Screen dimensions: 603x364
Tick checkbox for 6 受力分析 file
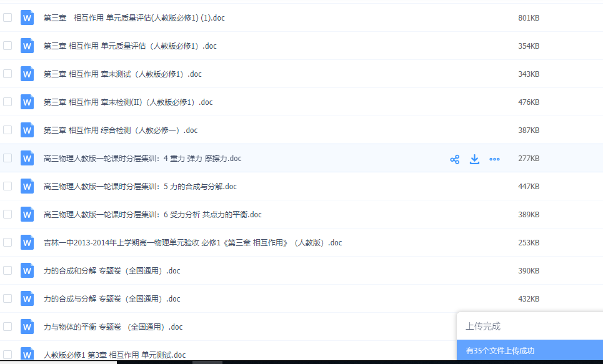tap(7, 214)
